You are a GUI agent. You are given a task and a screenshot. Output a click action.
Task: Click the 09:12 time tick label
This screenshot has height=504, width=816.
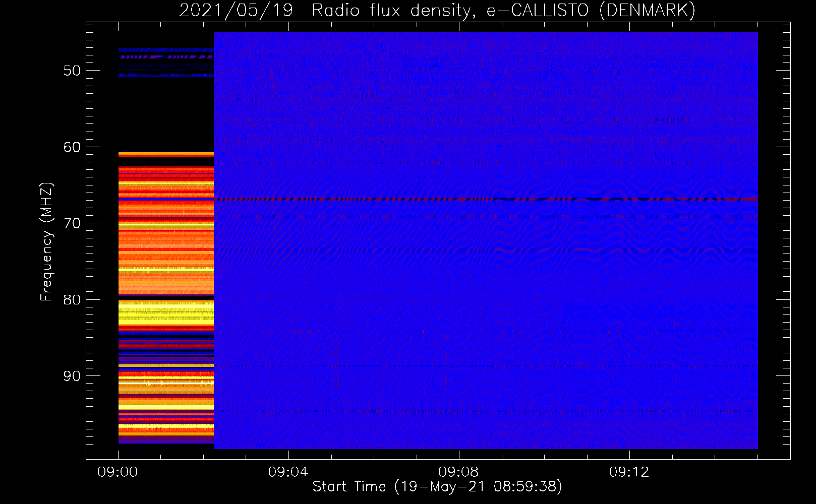(629, 472)
